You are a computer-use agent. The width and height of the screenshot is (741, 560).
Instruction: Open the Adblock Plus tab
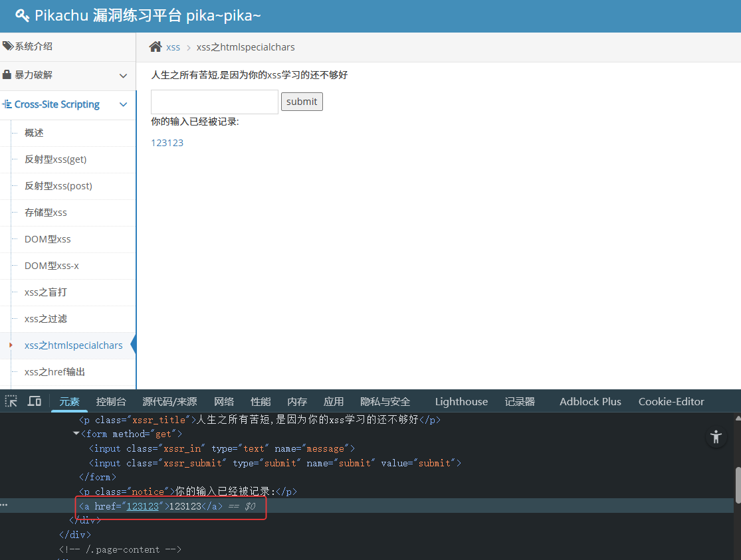(590, 402)
